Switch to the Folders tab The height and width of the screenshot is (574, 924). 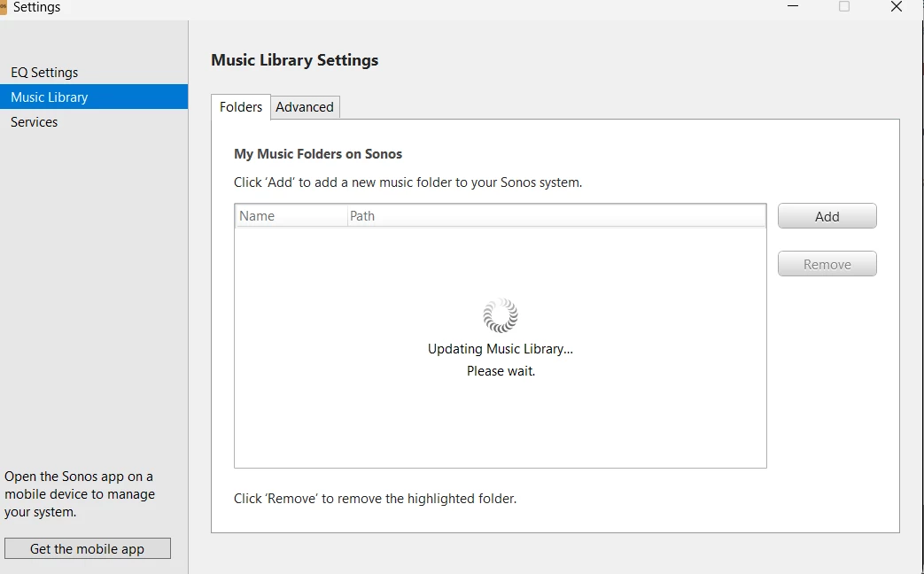click(x=241, y=106)
